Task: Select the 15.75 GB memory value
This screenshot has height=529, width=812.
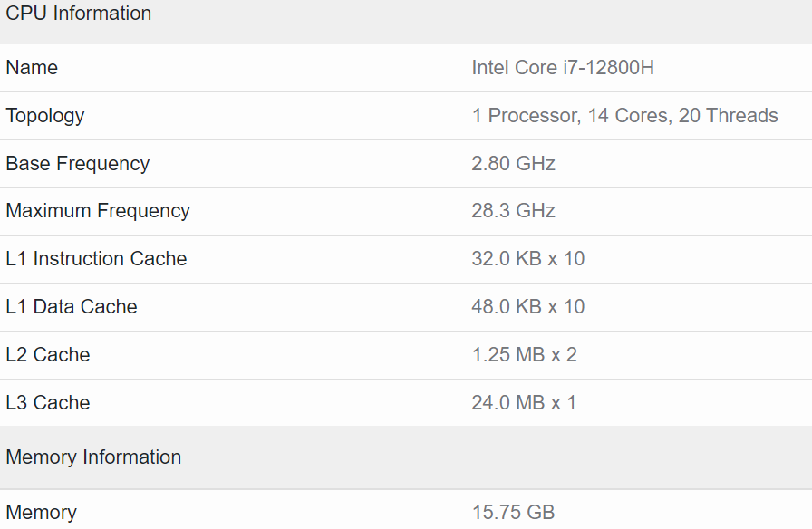Action: click(x=513, y=513)
